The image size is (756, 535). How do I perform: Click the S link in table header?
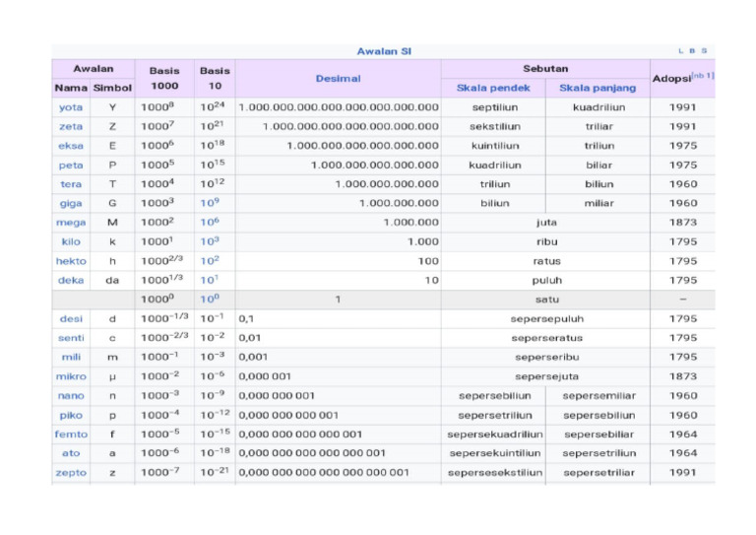tap(704, 50)
